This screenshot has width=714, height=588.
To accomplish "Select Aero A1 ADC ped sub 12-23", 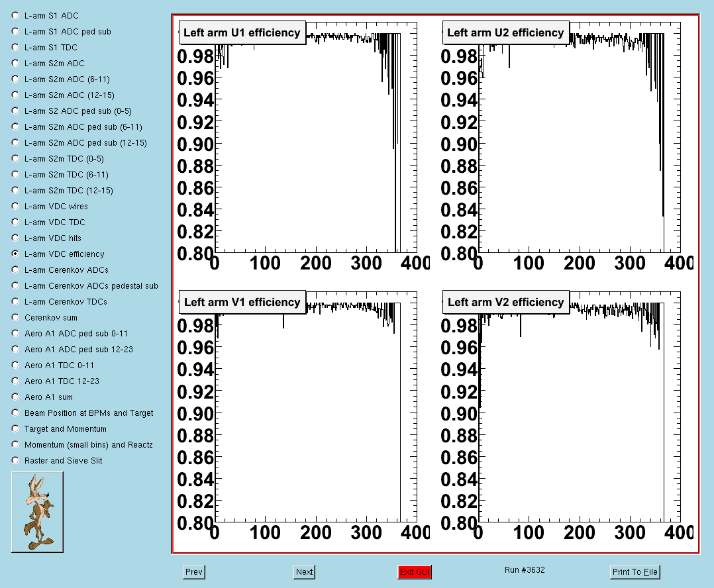I will (x=15, y=350).
